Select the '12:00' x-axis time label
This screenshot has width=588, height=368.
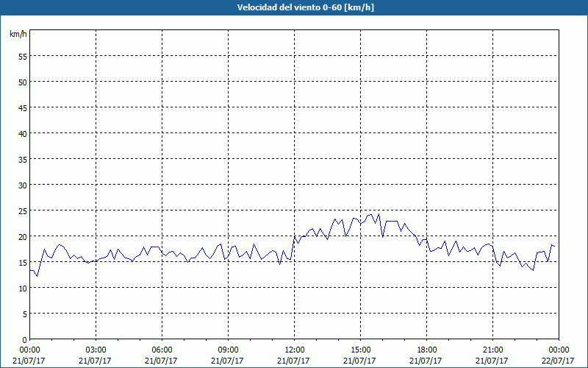(x=295, y=350)
